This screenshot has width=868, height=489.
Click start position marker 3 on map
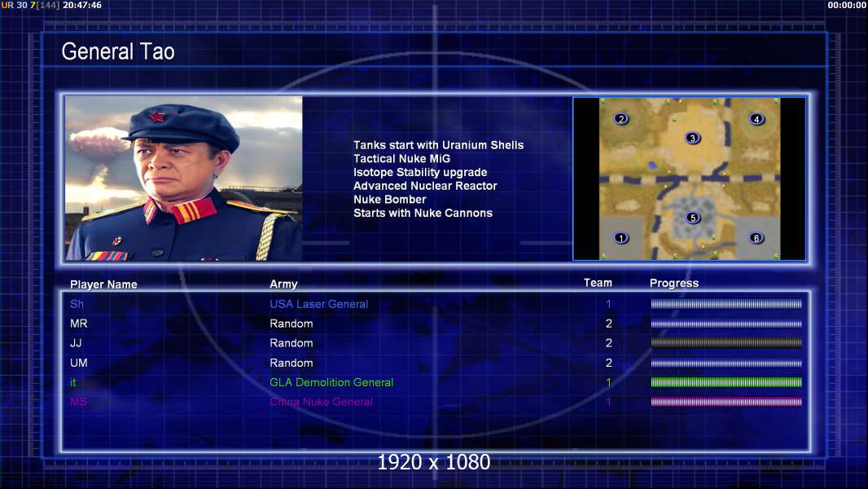[692, 138]
